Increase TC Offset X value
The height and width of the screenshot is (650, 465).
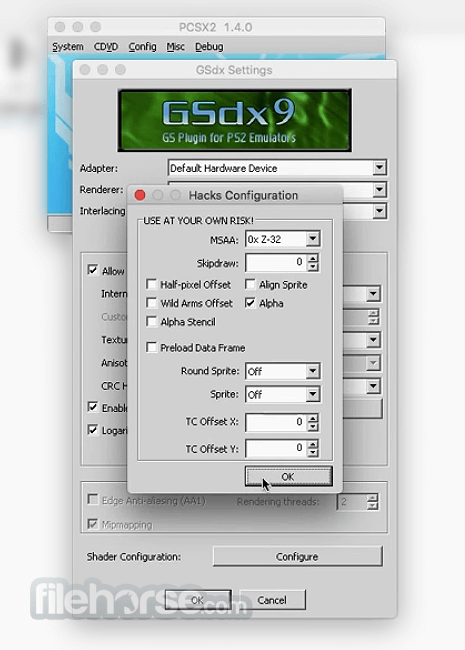point(313,417)
